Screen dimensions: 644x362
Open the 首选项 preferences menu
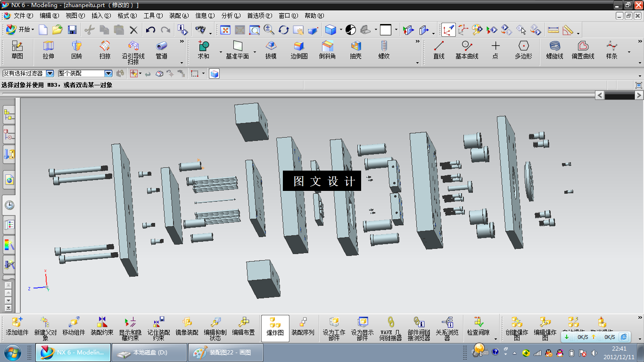tap(259, 16)
